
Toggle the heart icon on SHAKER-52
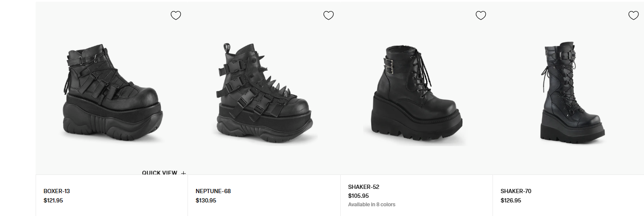[x=481, y=16]
